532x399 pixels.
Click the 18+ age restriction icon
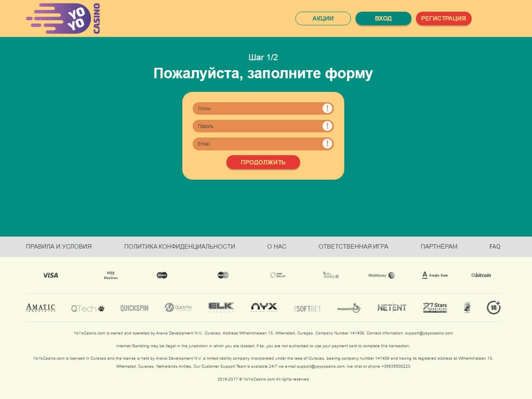click(493, 308)
